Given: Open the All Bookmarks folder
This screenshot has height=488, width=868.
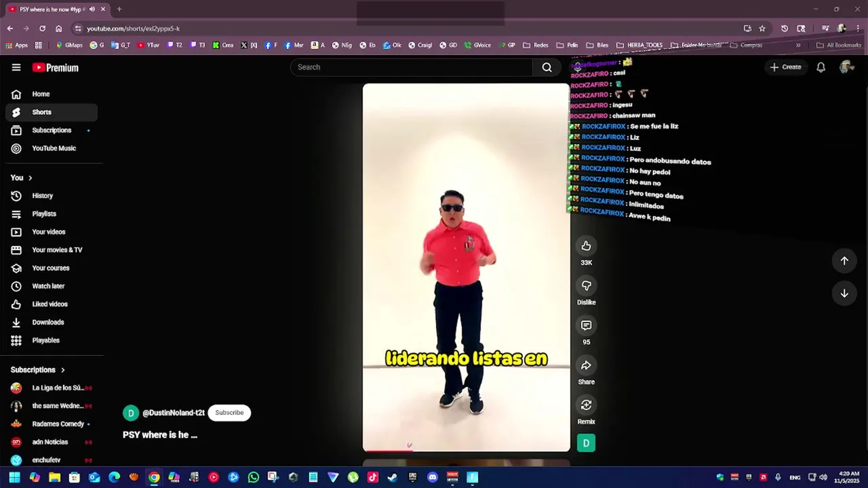Looking at the screenshot, I should [x=839, y=45].
